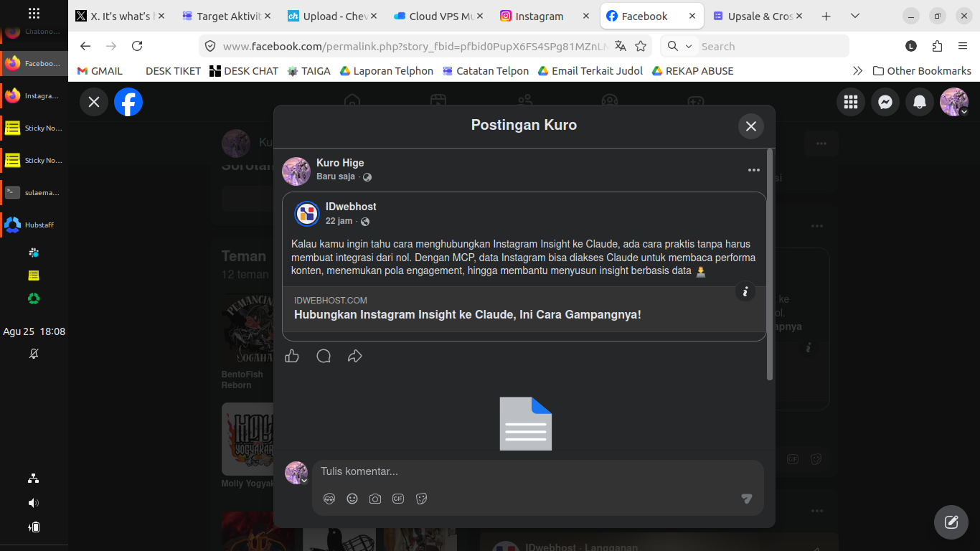Switch to the Instagram browser tab
Image resolution: width=980 pixels, height=551 pixels.
click(545, 16)
